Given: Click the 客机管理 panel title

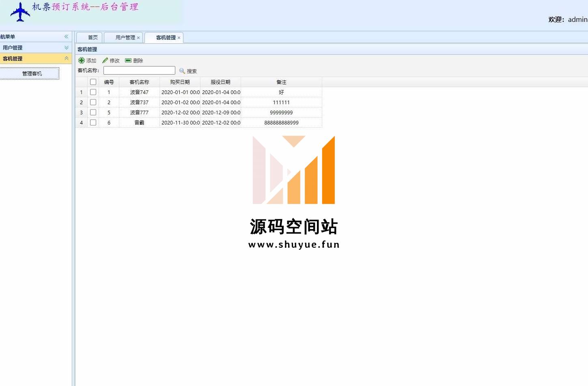Looking at the screenshot, I should [x=87, y=49].
